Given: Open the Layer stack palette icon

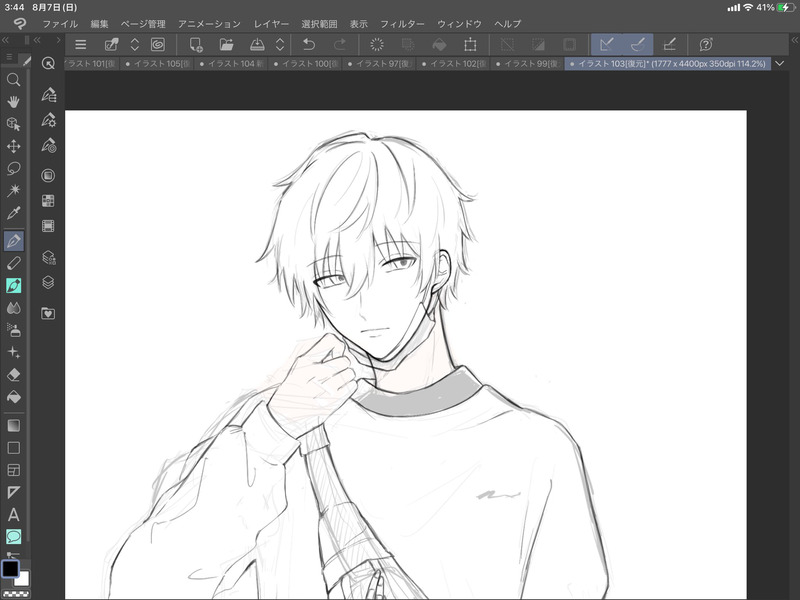Looking at the screenshot, I should (48, 282).
